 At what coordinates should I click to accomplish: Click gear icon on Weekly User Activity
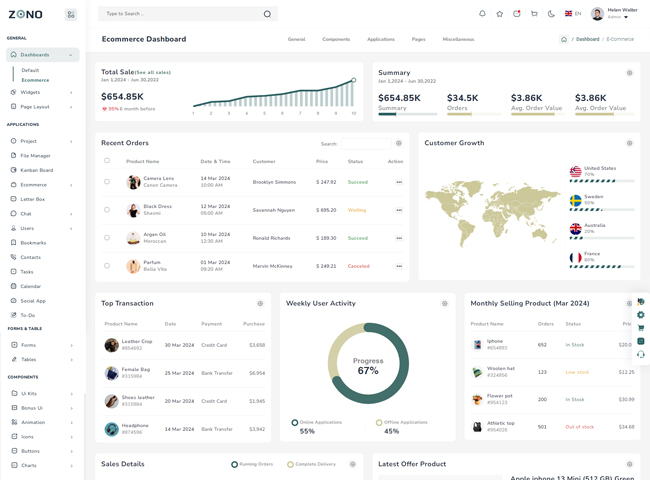coord(445,303)
